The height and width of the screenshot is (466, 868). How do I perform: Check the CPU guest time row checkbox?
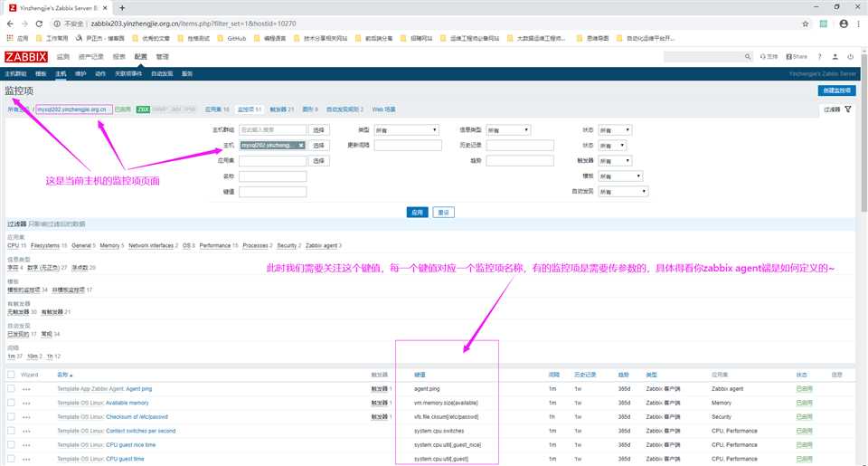[11, 459]
